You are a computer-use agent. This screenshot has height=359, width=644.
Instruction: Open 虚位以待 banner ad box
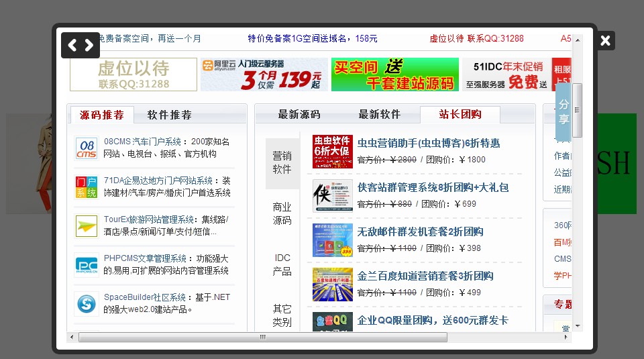point(133,74)
